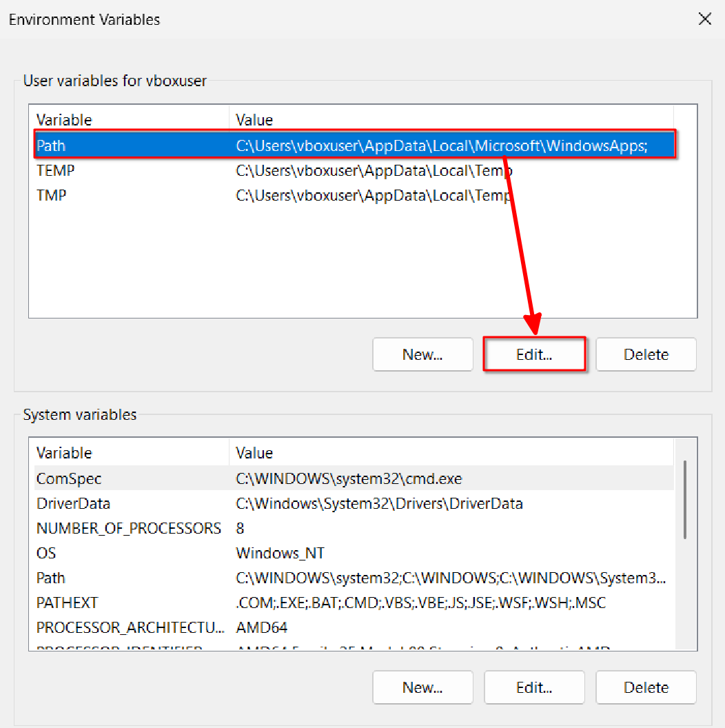Click Edit button under system variables
This screenshot has height=728, width=725.
click(x=534, y=687)
